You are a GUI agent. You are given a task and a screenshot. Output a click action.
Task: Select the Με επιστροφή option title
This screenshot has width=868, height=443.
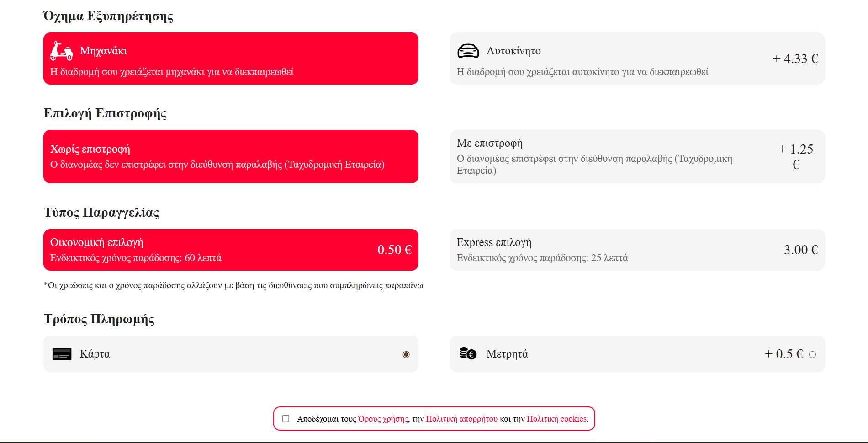click(490, 143)
